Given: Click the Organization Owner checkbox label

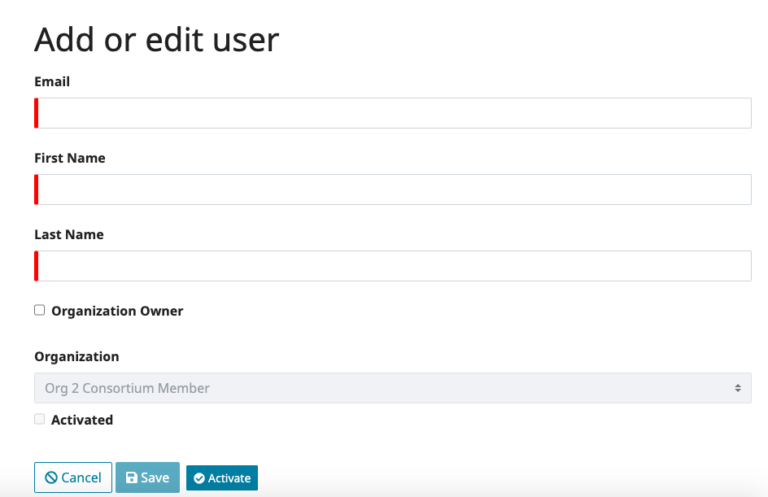Looking at the screenshot, I should 117,311.
